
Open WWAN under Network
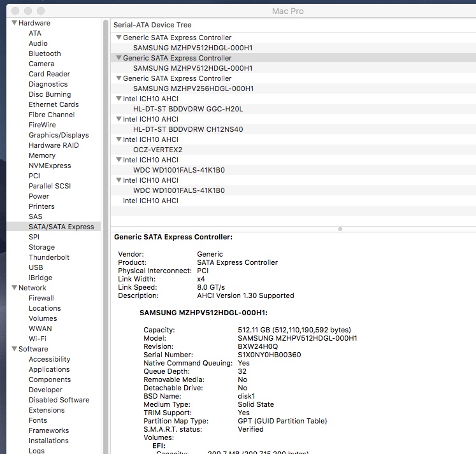pyautogui.click(x=40, y=329)
